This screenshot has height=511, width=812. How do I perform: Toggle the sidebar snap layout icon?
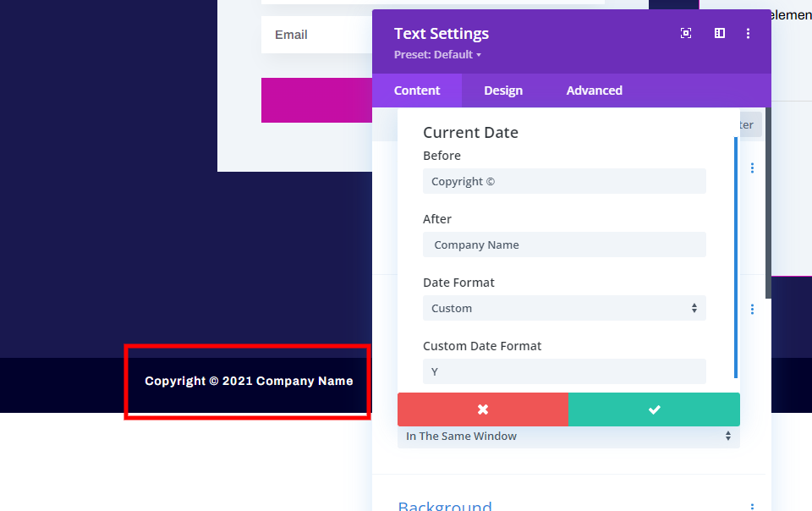pos(719,33)
